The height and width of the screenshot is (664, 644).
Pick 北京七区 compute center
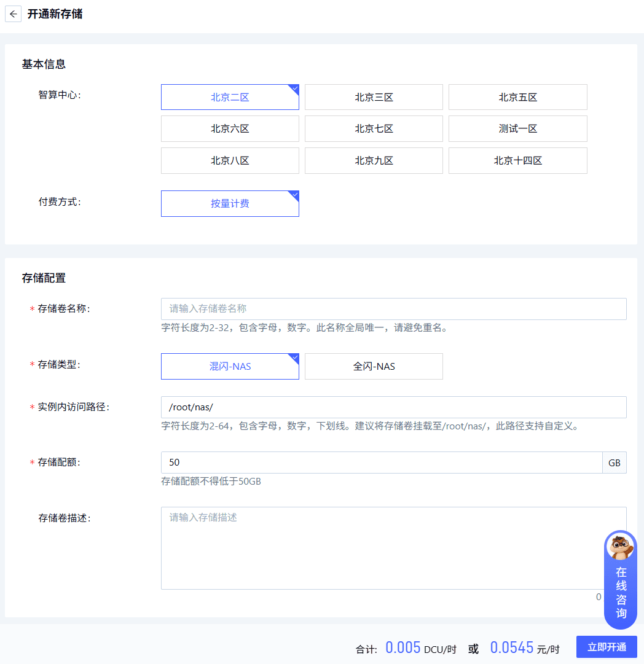click(374, 129)
